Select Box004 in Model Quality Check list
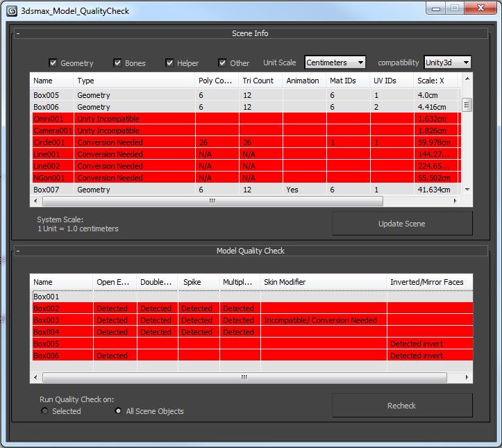Image resolution: width=502 pixels, height=448 pixels. [x=252, y=332]
